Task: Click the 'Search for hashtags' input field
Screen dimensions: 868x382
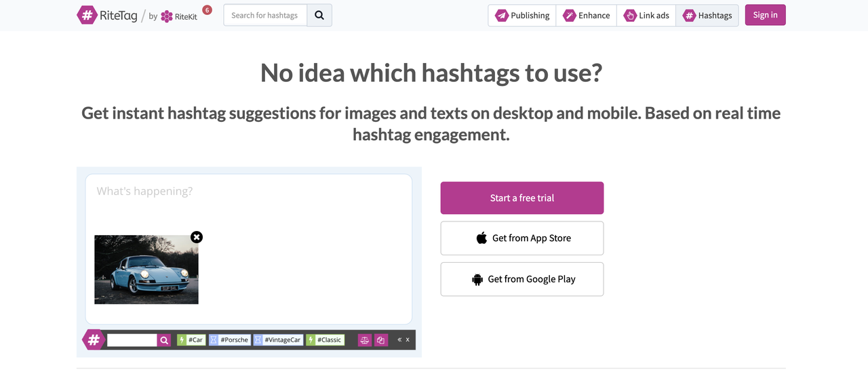Action: (265, 16)
